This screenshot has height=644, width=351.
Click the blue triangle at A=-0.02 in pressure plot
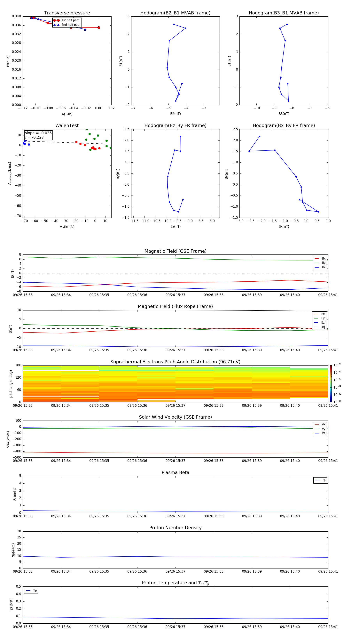pos(85,29)
